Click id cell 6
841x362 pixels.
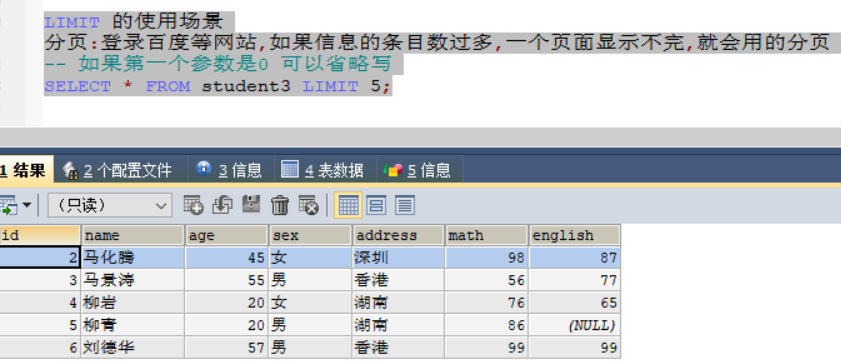coord(40,348)
